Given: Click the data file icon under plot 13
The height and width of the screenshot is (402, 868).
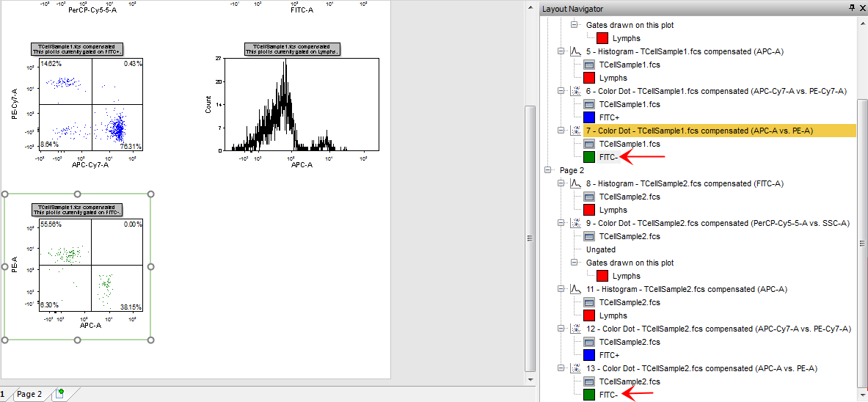Looking at the screenshot, I should [x=589, y=381].
